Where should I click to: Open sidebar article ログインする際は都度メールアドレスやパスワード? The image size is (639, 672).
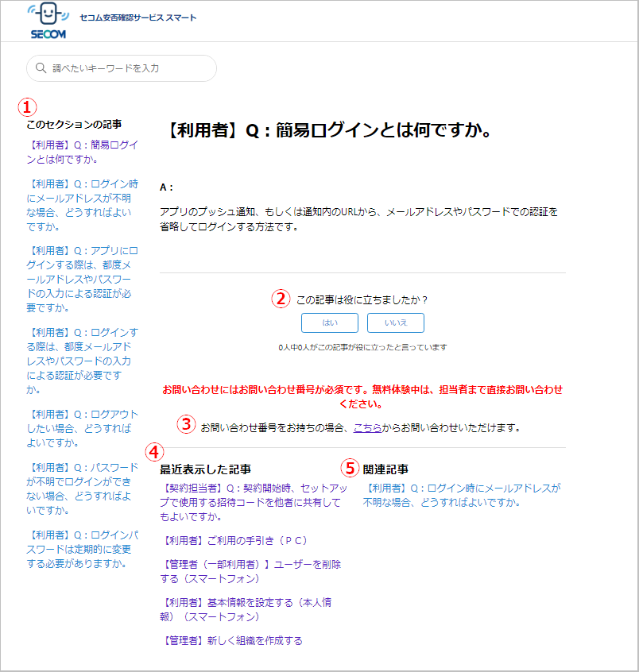click(x=83, y=361)
